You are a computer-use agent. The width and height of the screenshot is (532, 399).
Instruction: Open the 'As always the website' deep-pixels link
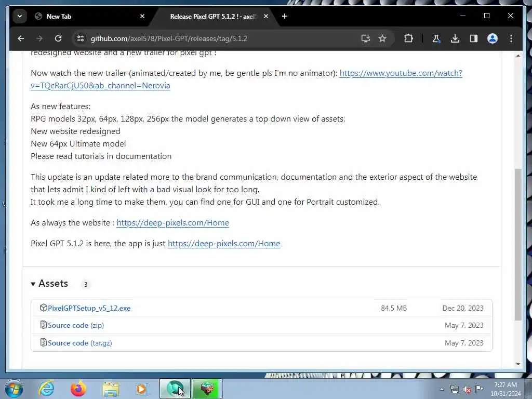[172, 223]
